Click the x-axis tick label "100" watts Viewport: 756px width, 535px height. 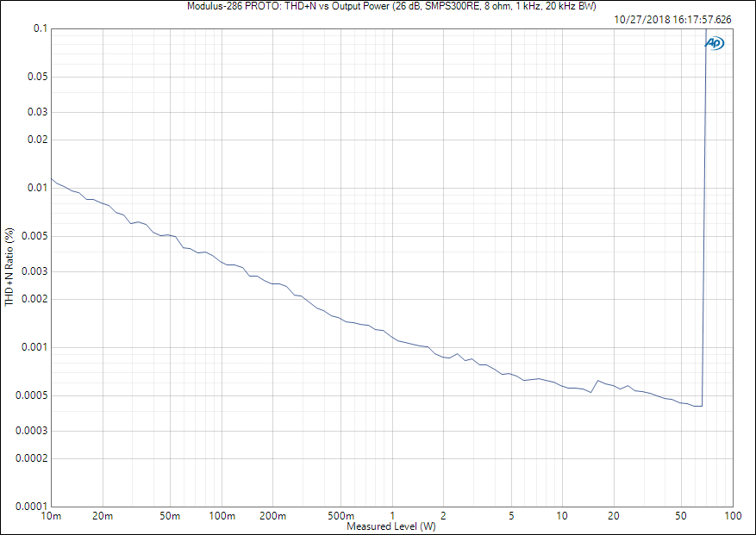tap(733, 516)
